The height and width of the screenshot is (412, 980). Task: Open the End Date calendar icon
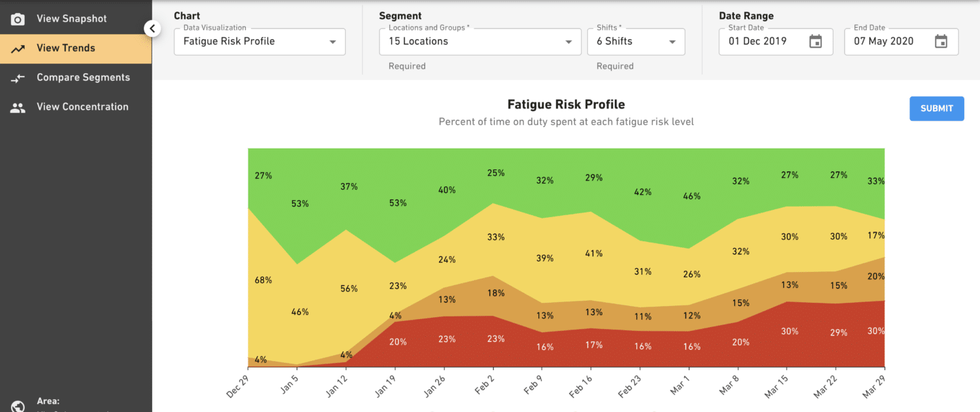point(941,41)
